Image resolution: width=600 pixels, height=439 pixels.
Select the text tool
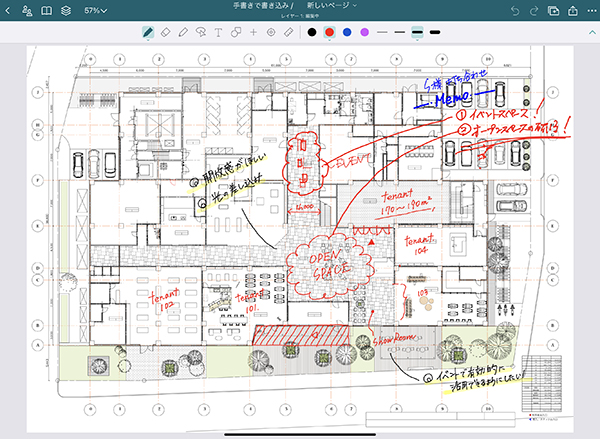tap(218, 32)
